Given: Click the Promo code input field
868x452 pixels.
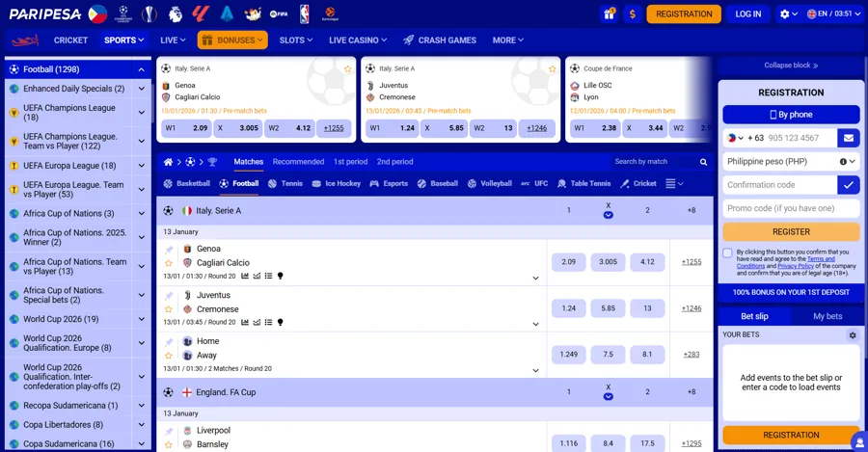Looking at the screenshot, I should tap(791, 208).
